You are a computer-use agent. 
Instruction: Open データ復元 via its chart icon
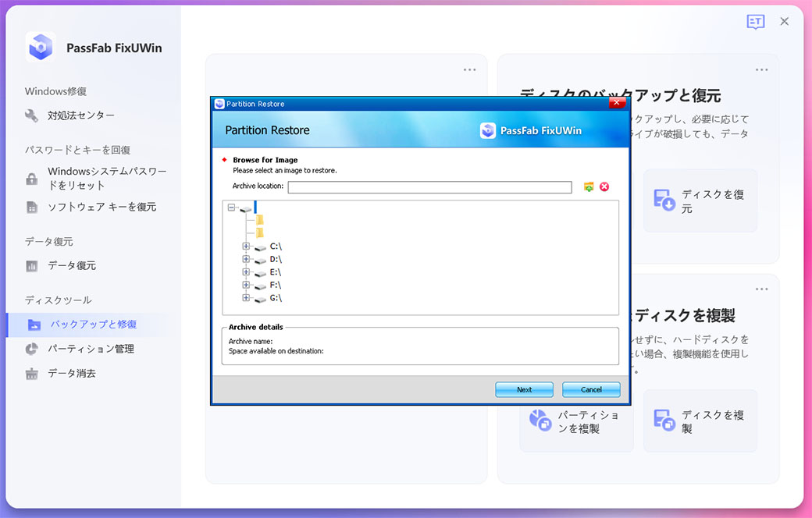click(x=31, y=265)
